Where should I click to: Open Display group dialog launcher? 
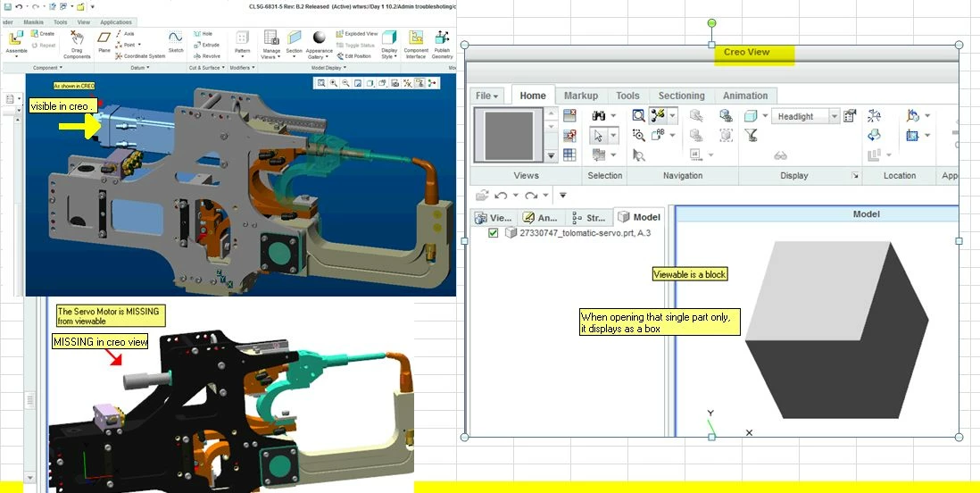coord(855,177)
